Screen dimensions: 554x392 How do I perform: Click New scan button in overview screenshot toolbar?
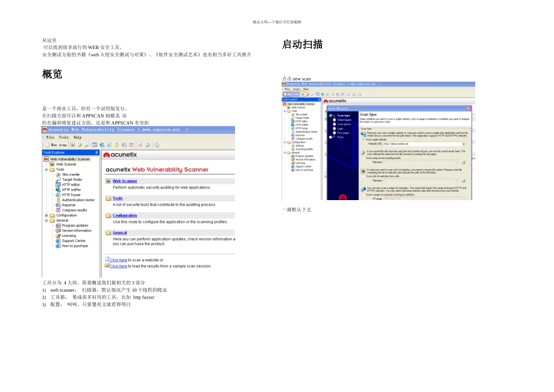tap(56, 145)
